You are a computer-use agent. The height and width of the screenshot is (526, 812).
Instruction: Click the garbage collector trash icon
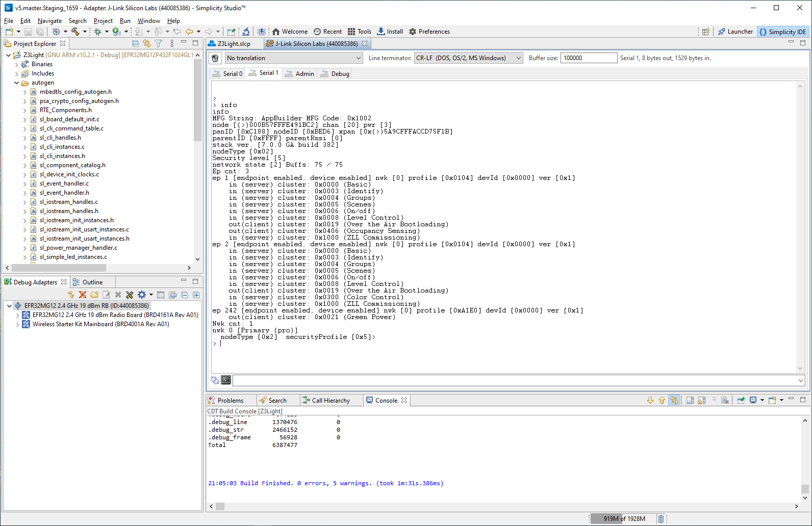[x=661, y=519]
